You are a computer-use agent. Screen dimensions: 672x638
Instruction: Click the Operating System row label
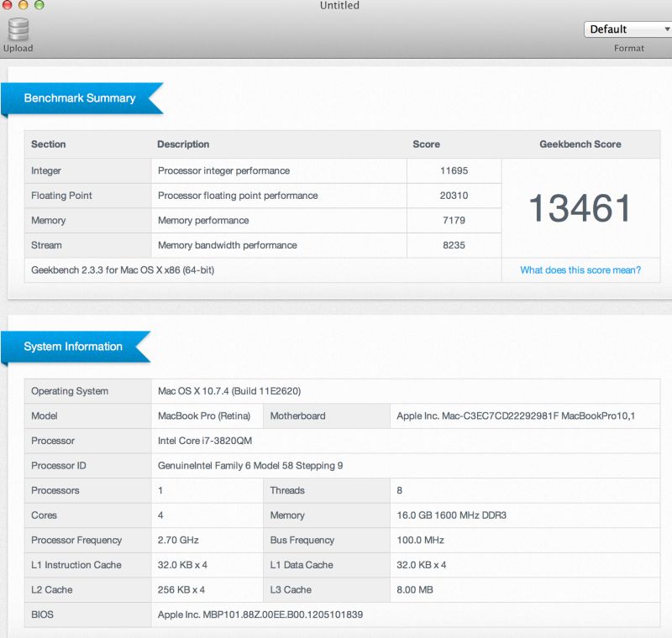click(x=70, y=391)
